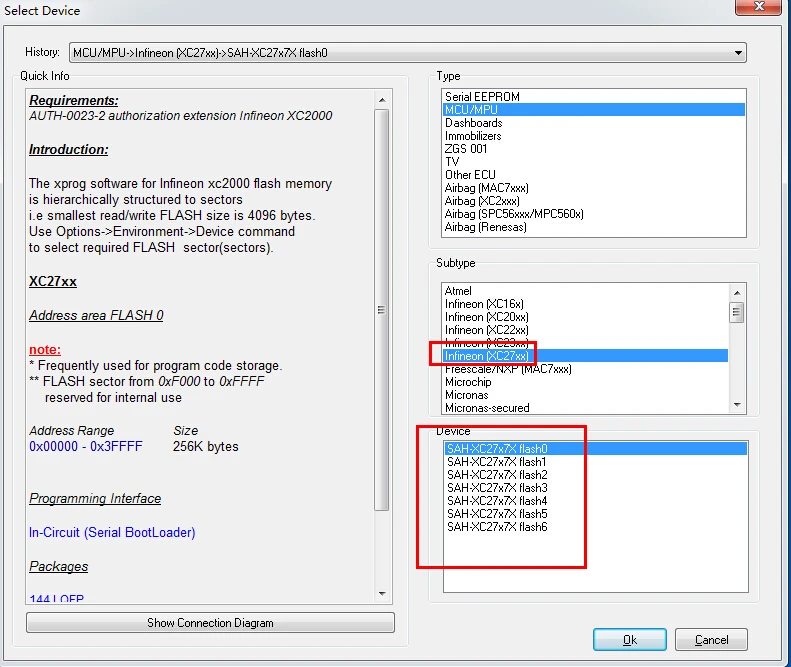Click Programming Interface heading
Image resolution: width=791 pixels, height=667 pixels.
pos(95,498)
